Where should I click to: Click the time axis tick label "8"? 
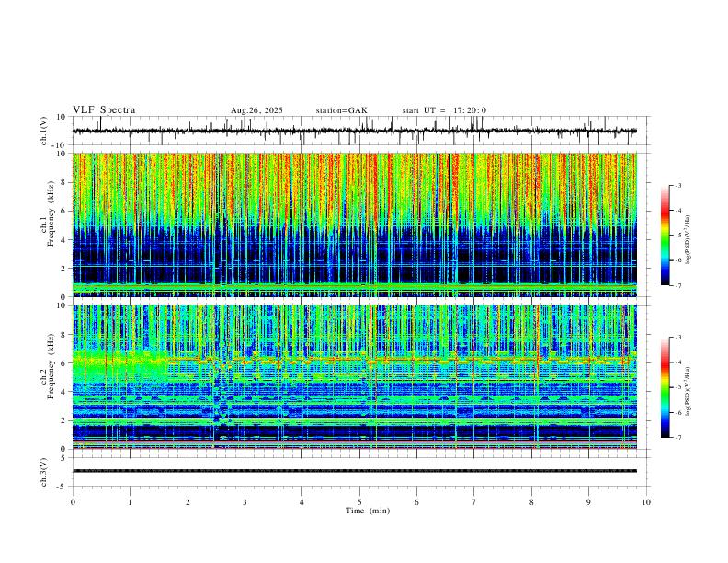pos(531,502)
